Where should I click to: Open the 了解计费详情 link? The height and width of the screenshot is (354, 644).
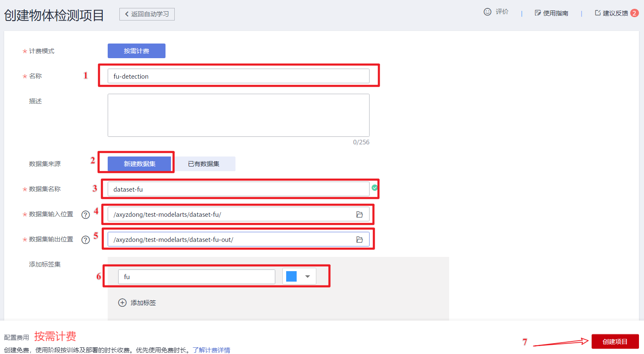tap(211, 350)
